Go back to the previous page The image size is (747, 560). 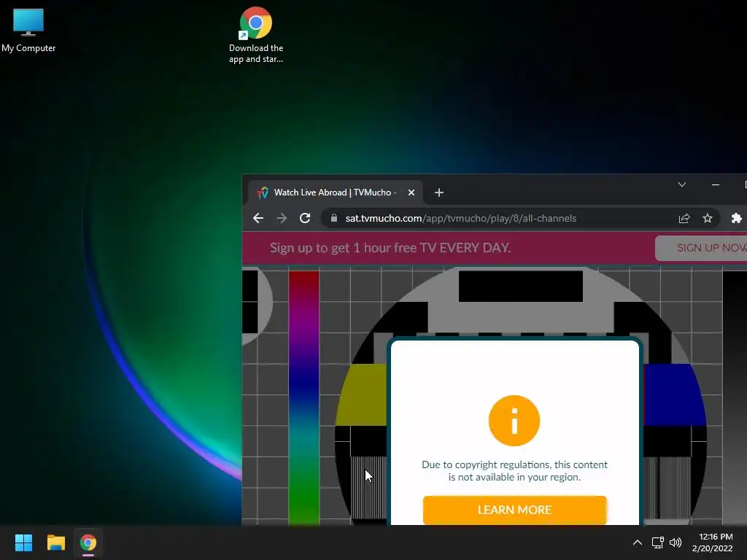click(258, 218)
